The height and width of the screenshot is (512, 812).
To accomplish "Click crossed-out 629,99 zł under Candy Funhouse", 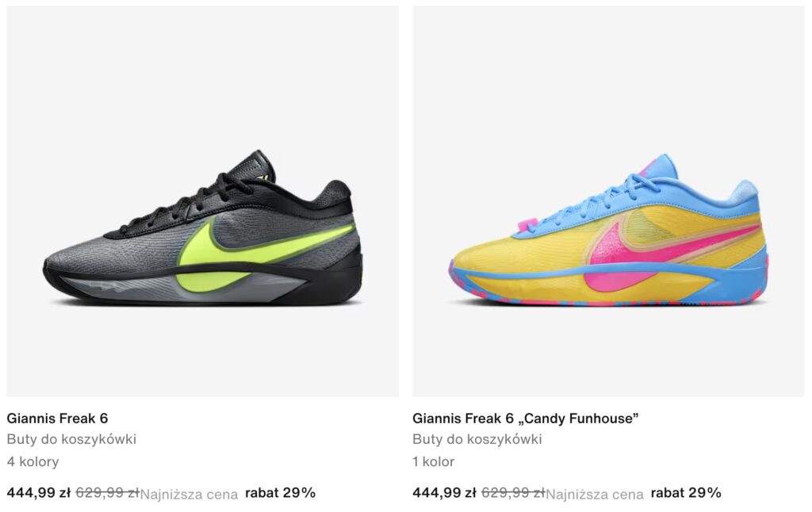I will 513,492.
